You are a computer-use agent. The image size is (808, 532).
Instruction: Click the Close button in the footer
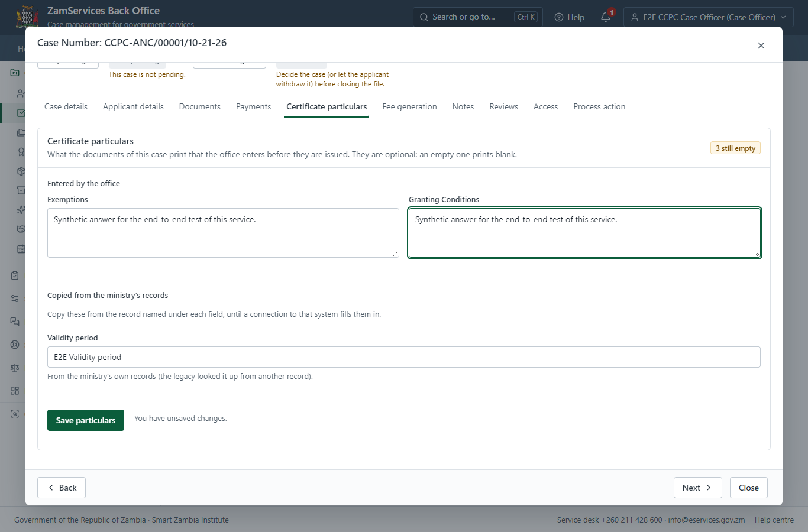[x=748, y=488]
